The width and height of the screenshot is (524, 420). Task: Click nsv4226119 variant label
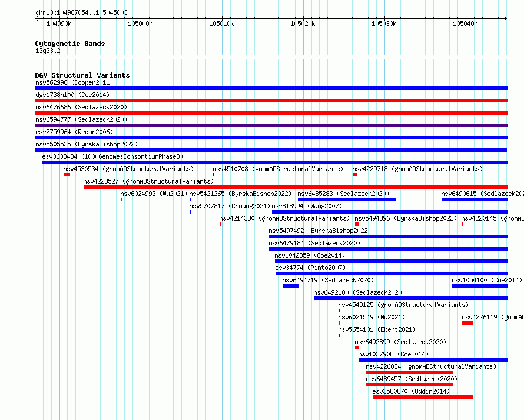[x=493, y=317]
